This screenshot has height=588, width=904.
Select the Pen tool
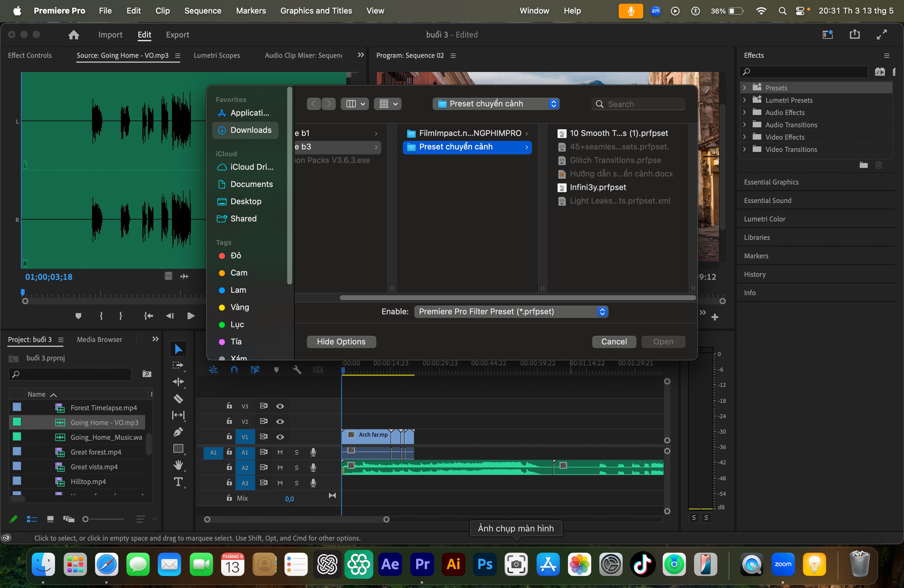pos(178,432)
